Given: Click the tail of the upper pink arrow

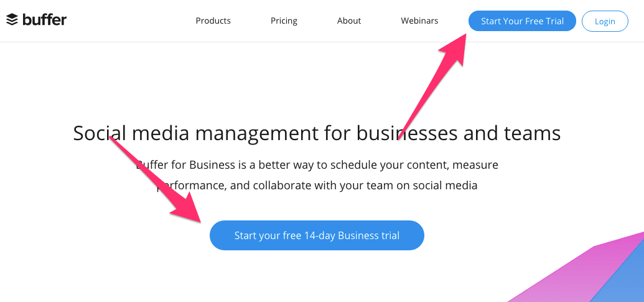Looking at the screenshot, I should click(x=401, y=134).
